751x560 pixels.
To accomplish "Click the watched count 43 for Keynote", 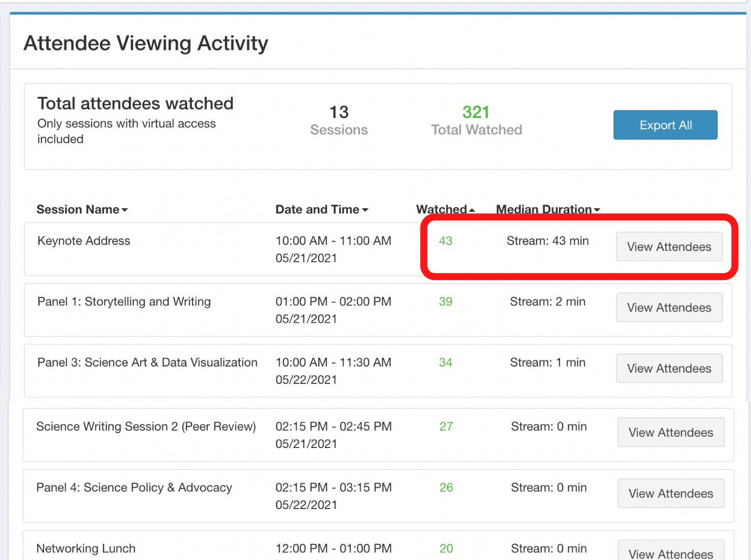I will pyautogui.click(x=446, y=241).
